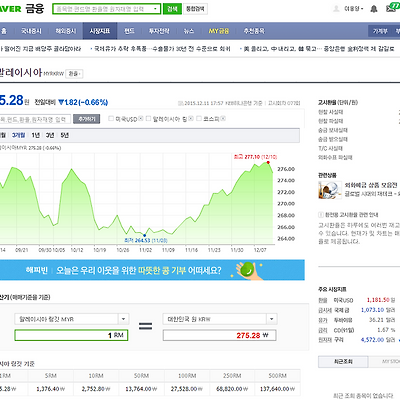The width and height of the screenshot is (400, 400).
Task: Click the green 검색 search button
Action: pyautogui.click(x=172, y=9)
